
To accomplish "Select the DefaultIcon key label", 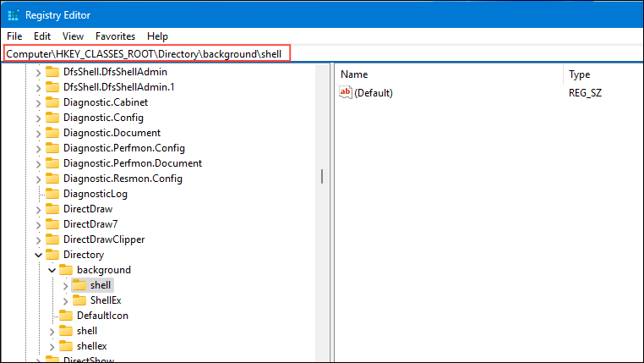I will coord(102,316).
